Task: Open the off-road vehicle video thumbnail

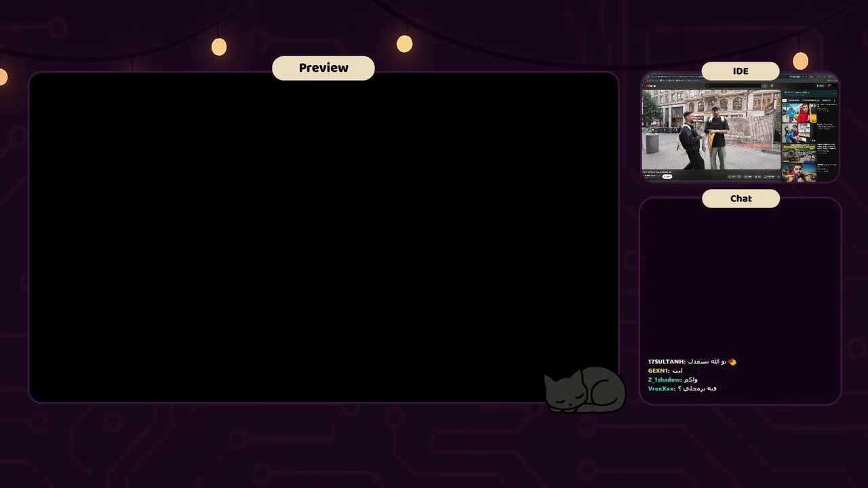Action: click(x=800, y=152)
